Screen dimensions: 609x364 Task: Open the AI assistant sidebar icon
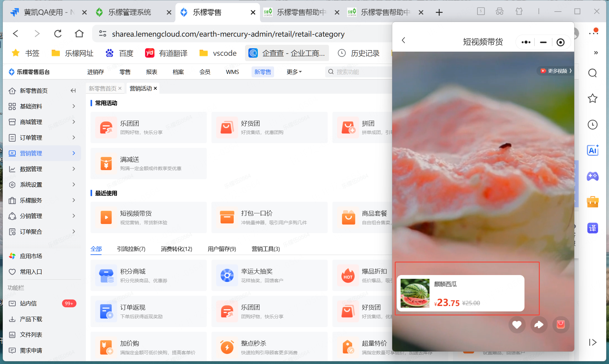592,151
